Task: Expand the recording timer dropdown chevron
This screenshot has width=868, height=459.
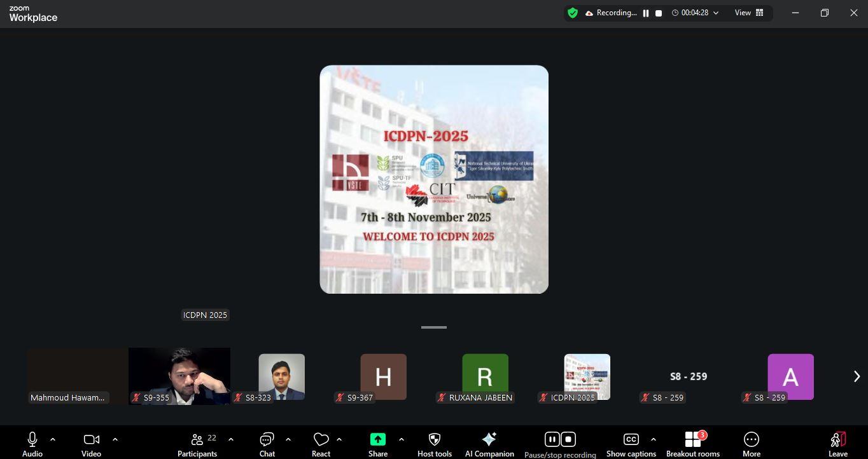Action: point(716,13)
